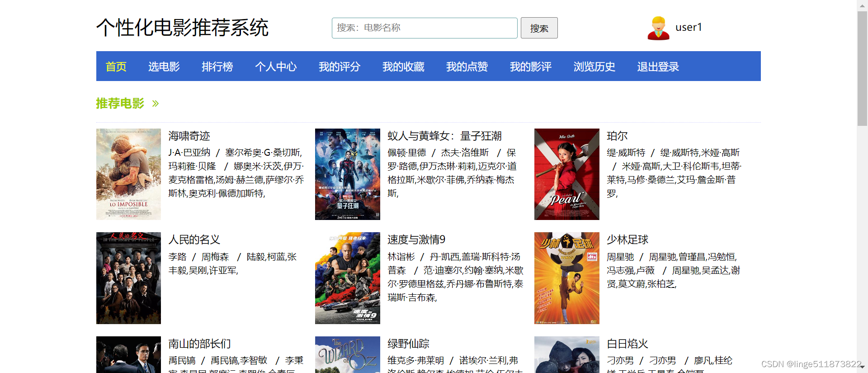
Task: Click the 海啸奇迹 movie title
Action: (x=189, y=136)
